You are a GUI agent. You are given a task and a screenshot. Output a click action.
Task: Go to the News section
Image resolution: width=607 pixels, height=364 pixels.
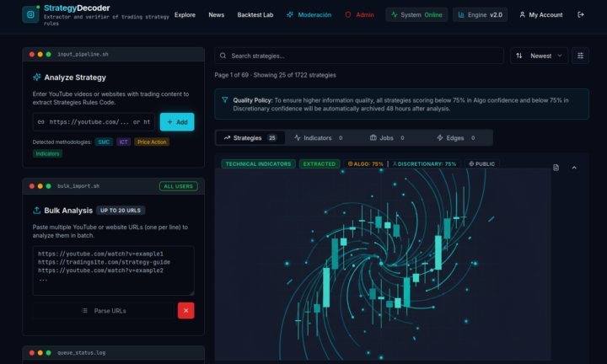tap(217, 14)
